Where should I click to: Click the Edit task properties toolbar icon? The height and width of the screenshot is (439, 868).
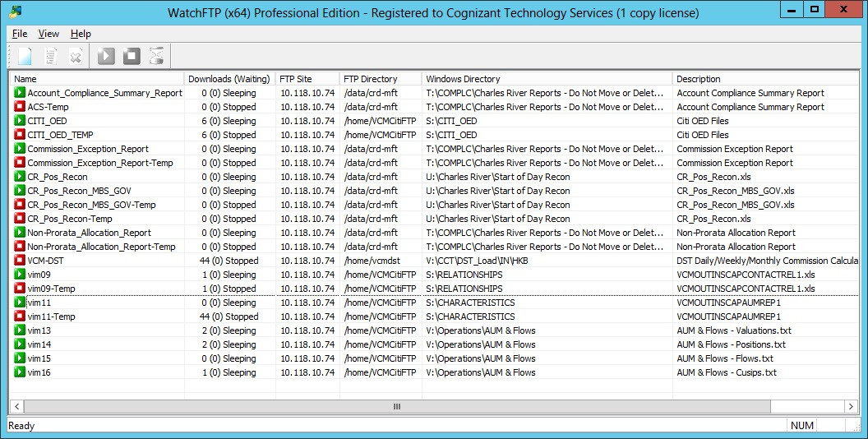(50, 56)
